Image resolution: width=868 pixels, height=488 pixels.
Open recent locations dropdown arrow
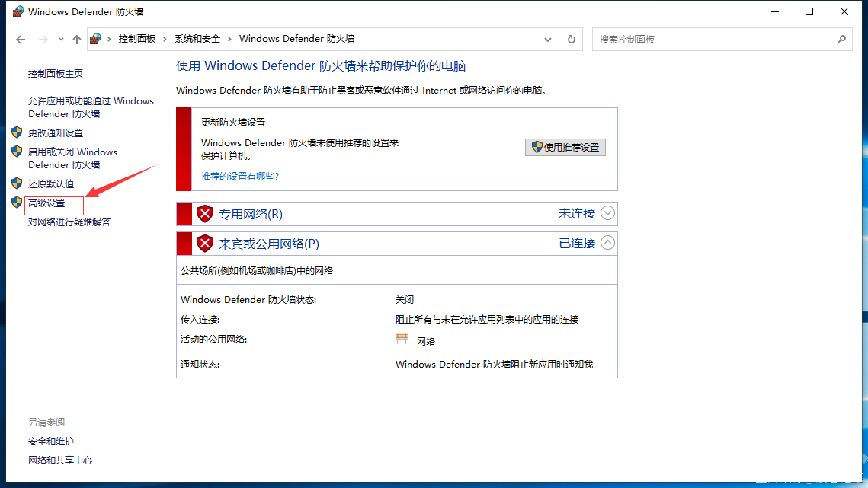[x=61, y=40]
